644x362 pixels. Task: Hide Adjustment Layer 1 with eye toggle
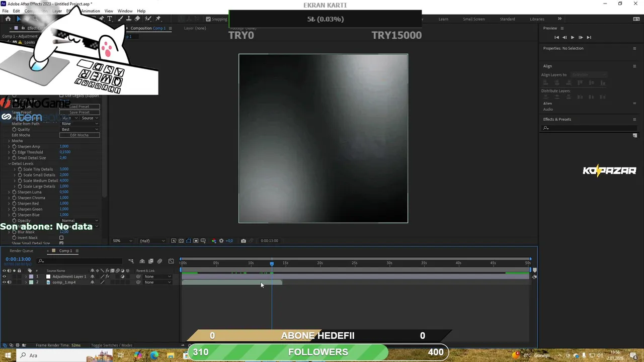pos(4,277)
